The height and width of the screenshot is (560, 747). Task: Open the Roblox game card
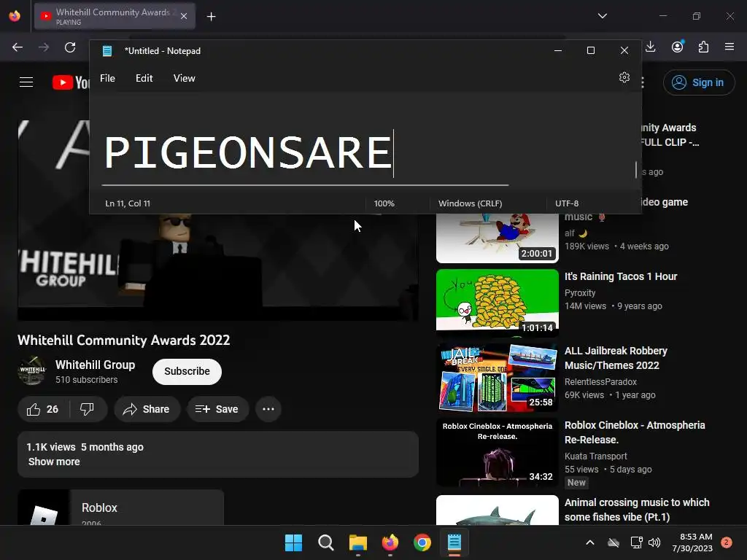click(x=120, y=507)
